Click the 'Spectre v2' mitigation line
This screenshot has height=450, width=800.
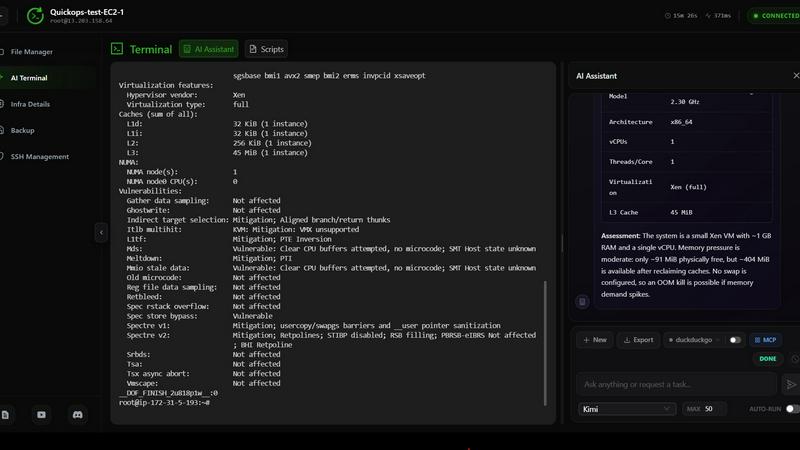click(331, 340)
